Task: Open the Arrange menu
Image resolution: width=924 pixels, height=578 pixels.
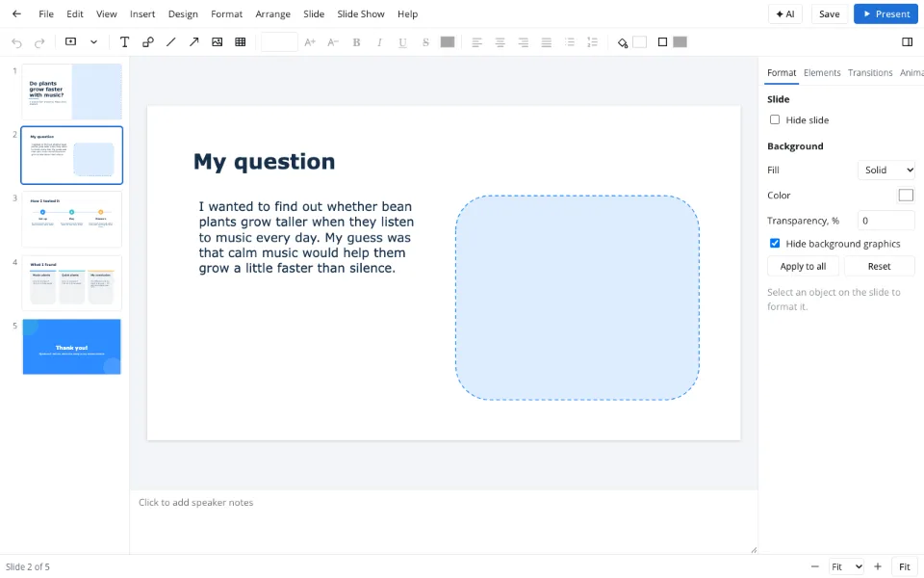Action: point(272,13)
